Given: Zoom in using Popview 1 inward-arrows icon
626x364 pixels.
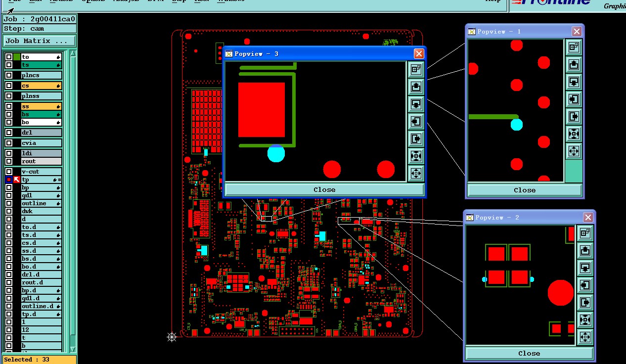Looking at the screenshot, I should tap(574, 134).
